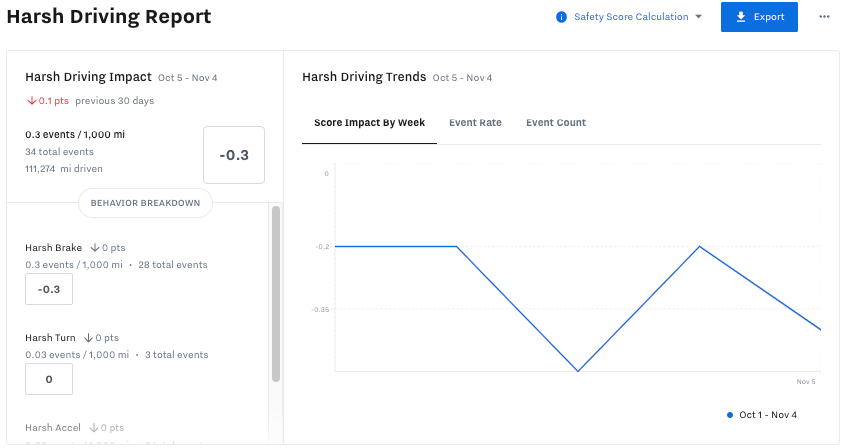
Task: Switch to the Event Rate tab
Action: (x=475, y=123)
